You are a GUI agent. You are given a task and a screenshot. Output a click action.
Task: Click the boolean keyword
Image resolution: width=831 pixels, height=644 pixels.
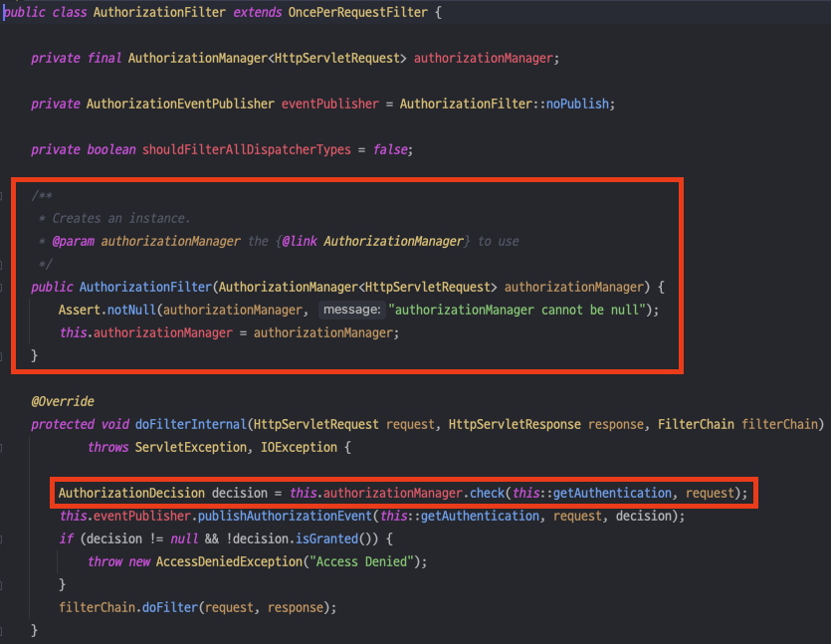111,149
